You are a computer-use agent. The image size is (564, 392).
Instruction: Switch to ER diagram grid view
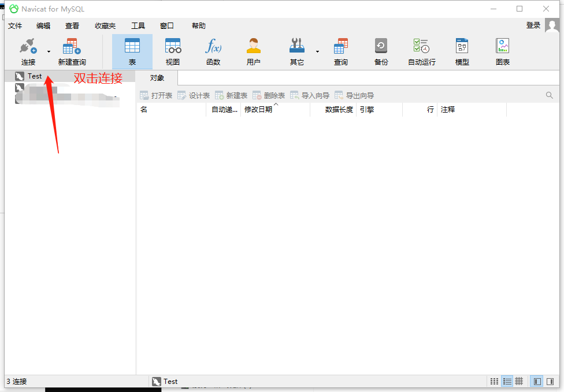tap(519, 381)
